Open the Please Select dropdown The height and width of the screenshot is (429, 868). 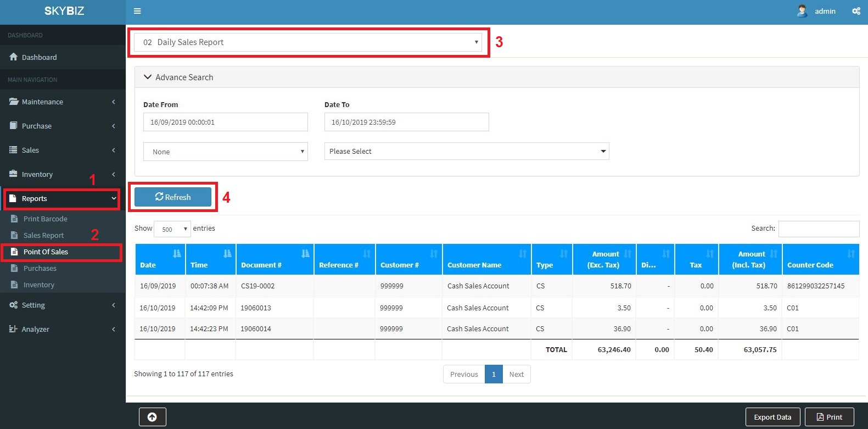tap(466, 151)
